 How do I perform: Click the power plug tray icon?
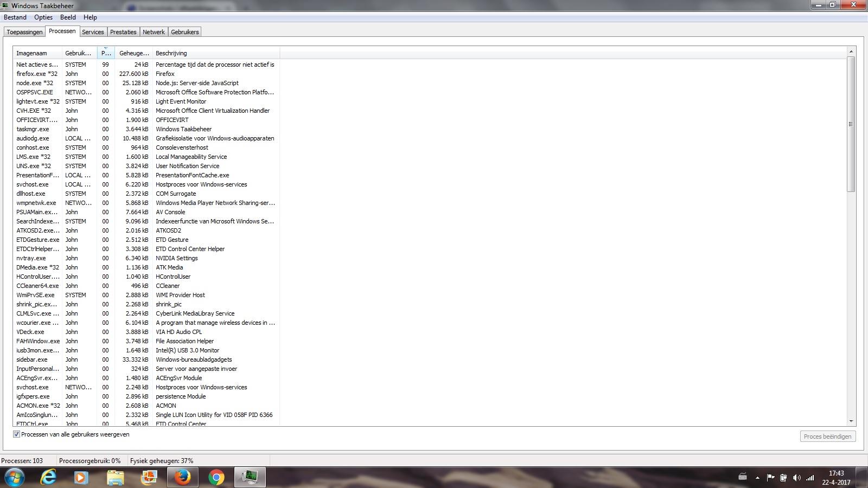point(783,478)
